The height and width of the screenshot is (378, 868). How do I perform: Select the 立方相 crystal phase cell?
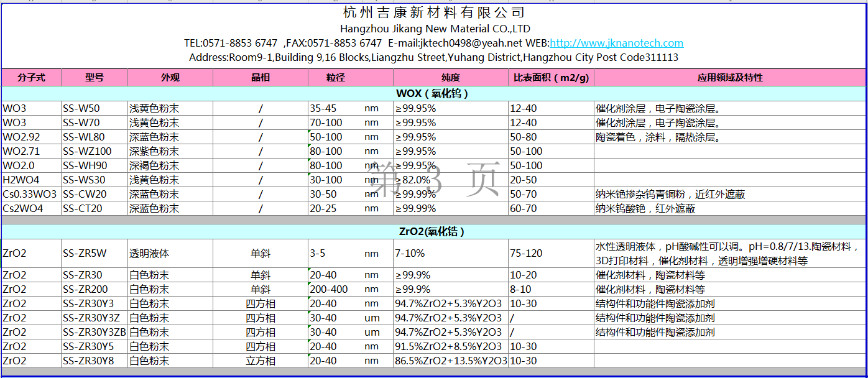(261, 361)
